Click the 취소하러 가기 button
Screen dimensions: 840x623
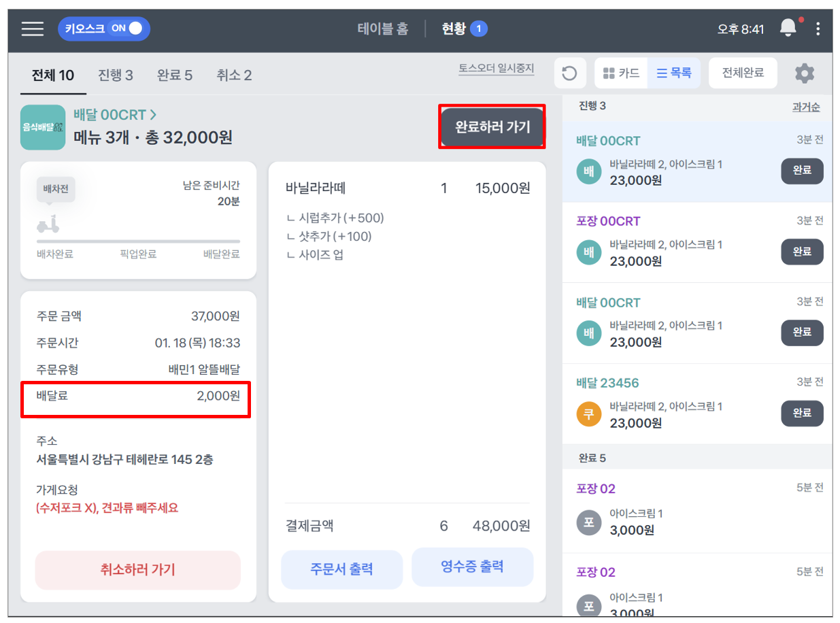point(138,570)
